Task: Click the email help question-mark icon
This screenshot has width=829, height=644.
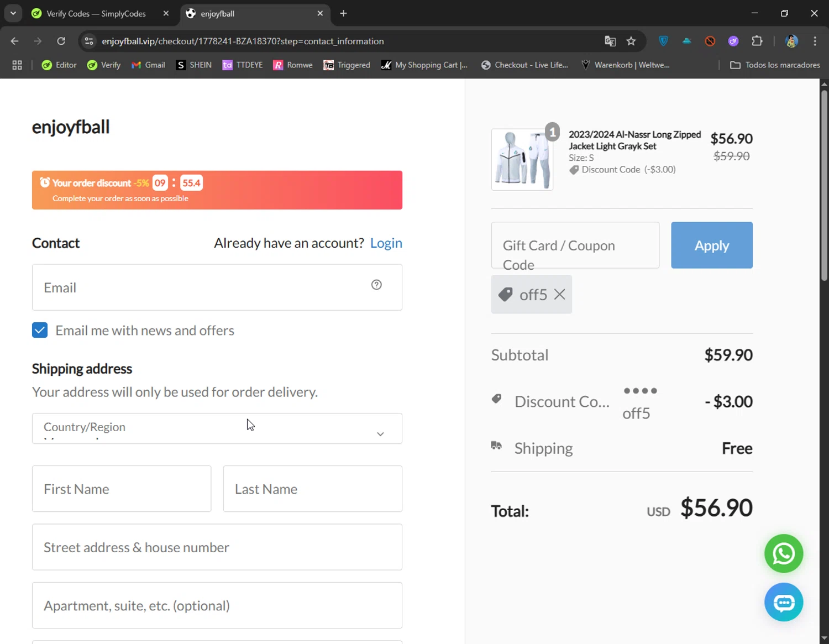Action: point(376,285)
